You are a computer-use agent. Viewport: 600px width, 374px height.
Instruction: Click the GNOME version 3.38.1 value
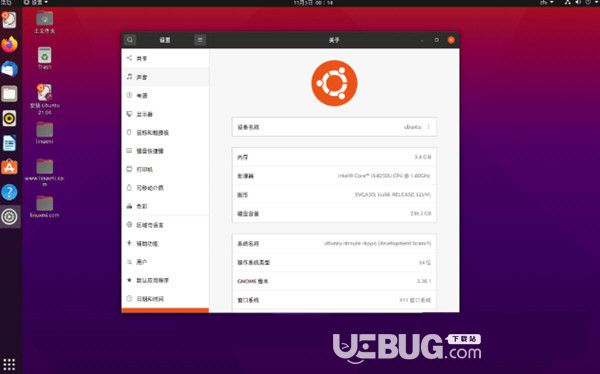[x=424, y=281]
